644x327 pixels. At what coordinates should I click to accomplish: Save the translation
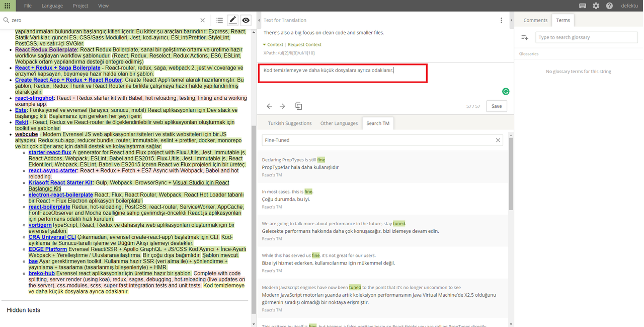pos(497,106)
